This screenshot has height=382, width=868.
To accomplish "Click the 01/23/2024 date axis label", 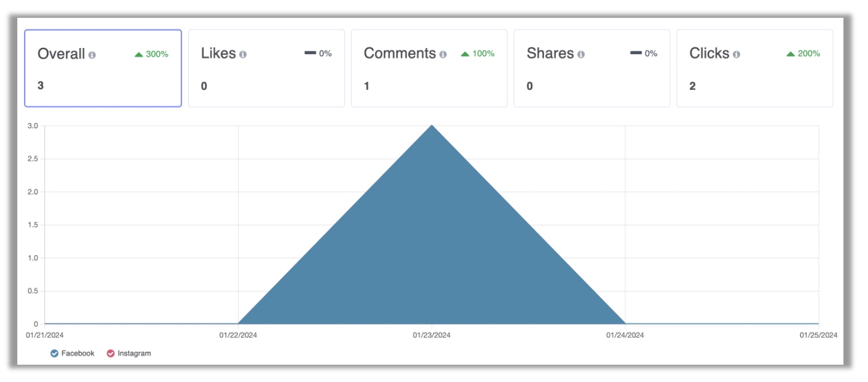I will coord(432,335).
